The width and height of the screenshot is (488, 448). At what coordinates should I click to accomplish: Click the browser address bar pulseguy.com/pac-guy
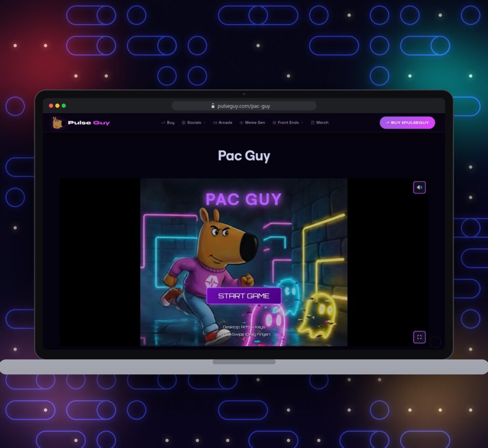244,106
